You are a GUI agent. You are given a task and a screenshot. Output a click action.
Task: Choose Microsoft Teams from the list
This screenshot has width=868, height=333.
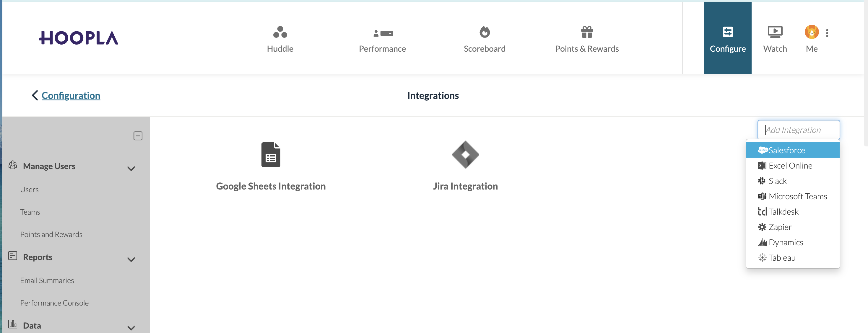(793, 196)
